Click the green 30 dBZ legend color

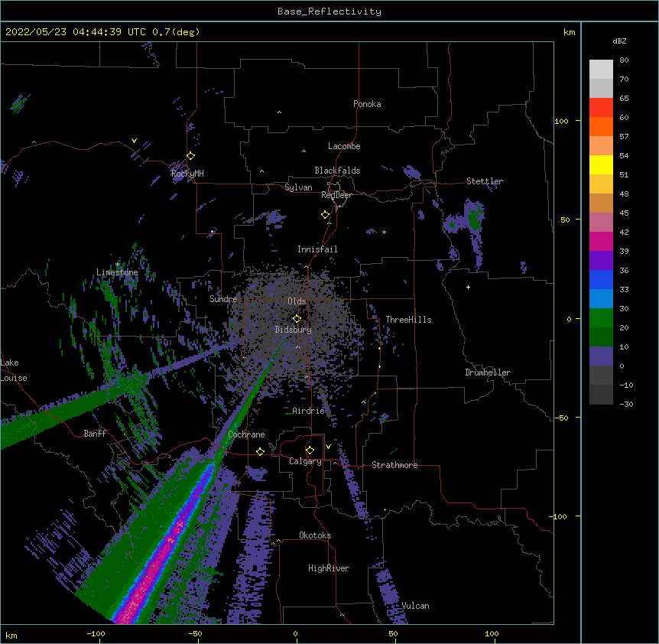601,318
